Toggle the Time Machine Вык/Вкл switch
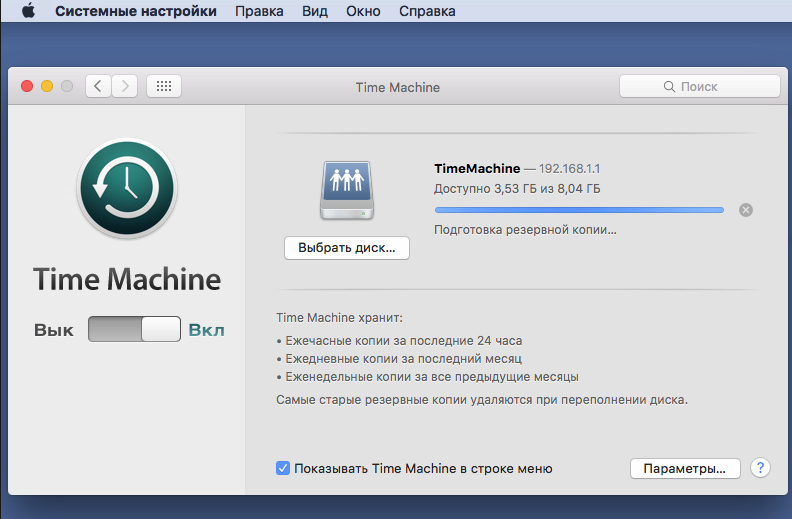 tap(133, 330)
